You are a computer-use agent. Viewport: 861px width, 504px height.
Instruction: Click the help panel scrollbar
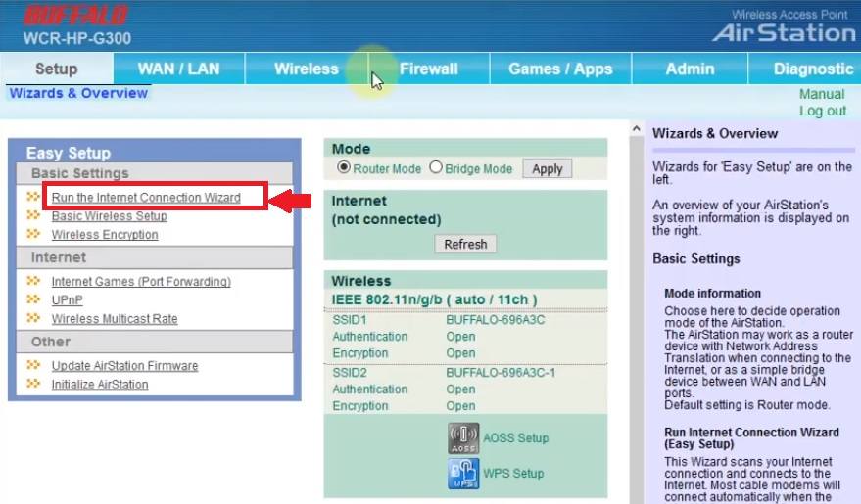635,313
